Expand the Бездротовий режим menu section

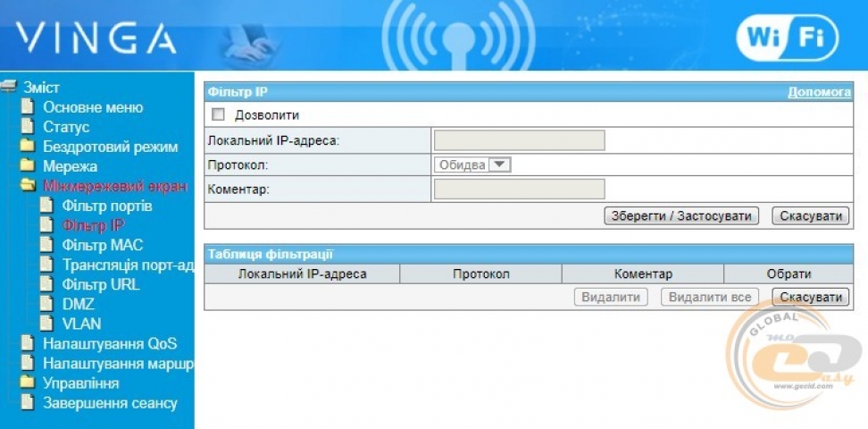click(110, 147)
